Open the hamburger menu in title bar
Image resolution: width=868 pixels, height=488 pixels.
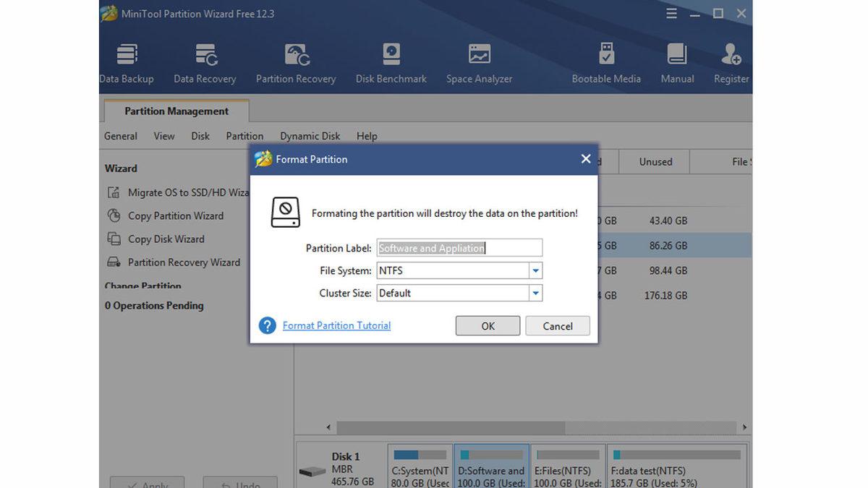[x=671, y=13]
